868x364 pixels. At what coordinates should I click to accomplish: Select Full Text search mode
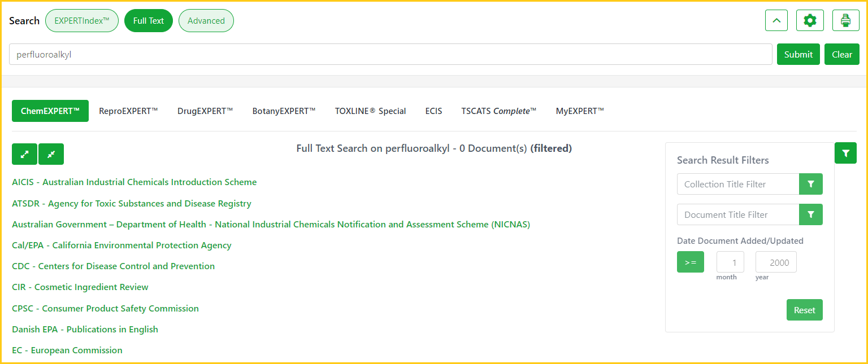pos(148,21)
